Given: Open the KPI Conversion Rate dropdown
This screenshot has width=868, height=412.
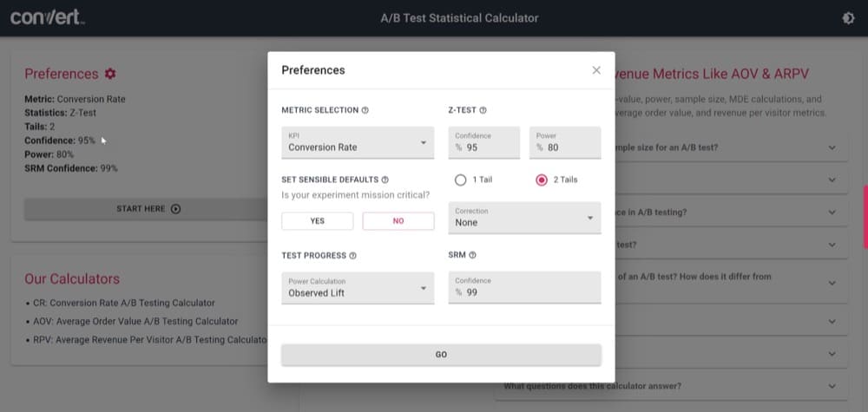Looking at the screenshot, I should tap(358, 143).
